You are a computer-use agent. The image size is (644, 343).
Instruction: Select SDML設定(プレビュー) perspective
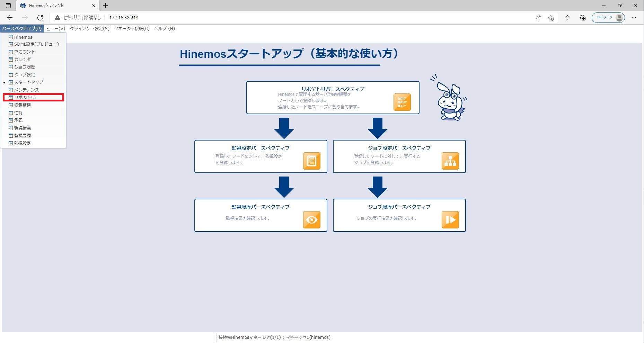pos(33,44)
